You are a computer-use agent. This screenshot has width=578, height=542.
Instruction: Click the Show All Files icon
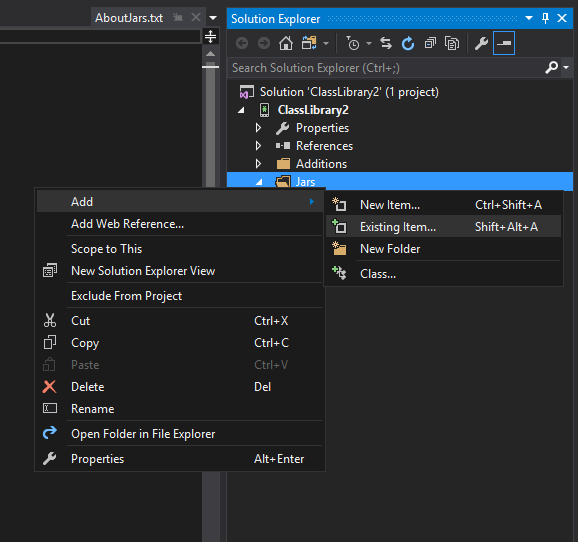[452, 44]
